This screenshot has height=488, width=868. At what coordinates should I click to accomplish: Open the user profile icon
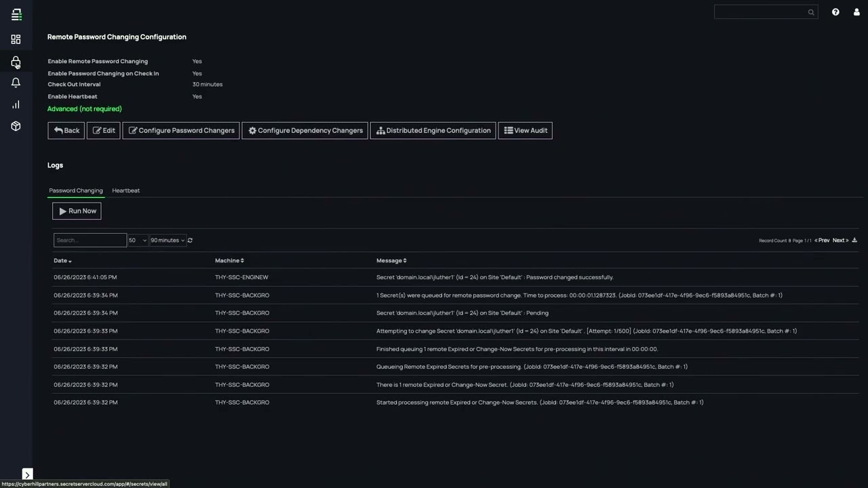856,12
